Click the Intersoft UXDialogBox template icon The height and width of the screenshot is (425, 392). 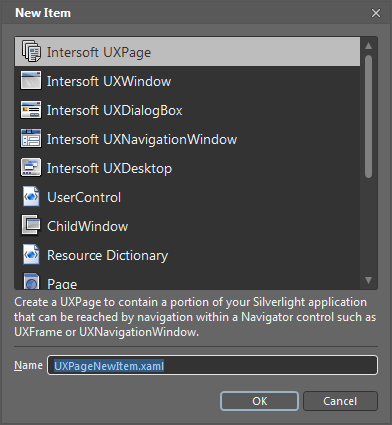click(x=31, y=110)
